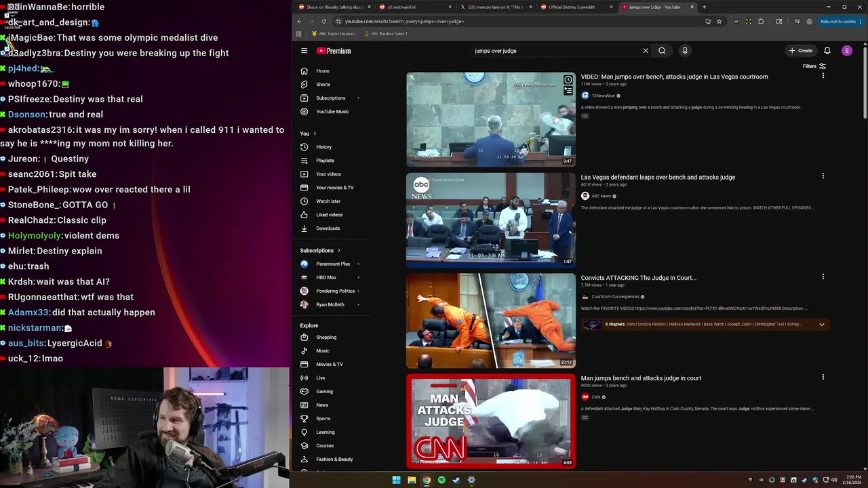Play the ABC News defendant leaps thumbnail
868x488 pixels.
(491, 220)
